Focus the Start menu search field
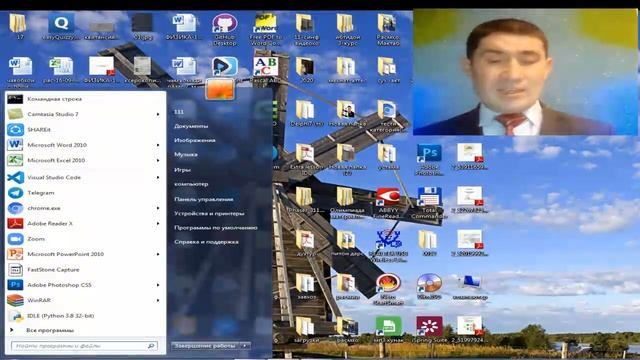Image resolution: width=640 pixels, height=360 pixels. [x=84, y=346]
